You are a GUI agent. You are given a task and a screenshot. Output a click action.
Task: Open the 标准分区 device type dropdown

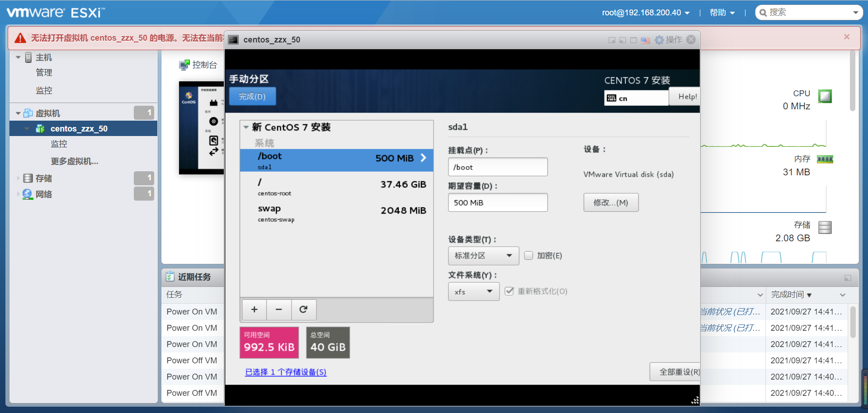pyautogui.click(x=483, y=256)
